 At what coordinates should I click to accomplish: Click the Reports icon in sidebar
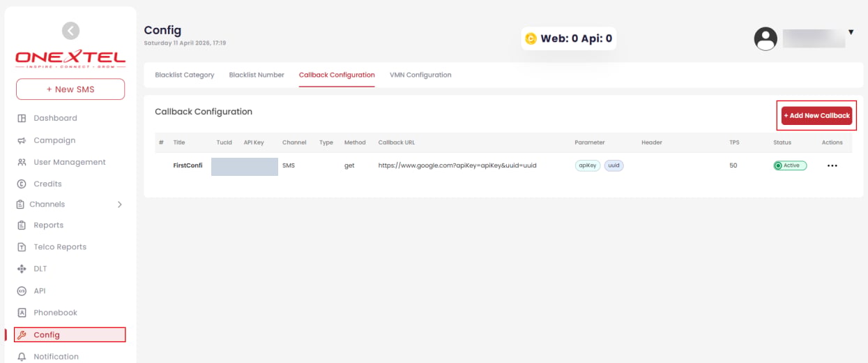coord(22,225)
